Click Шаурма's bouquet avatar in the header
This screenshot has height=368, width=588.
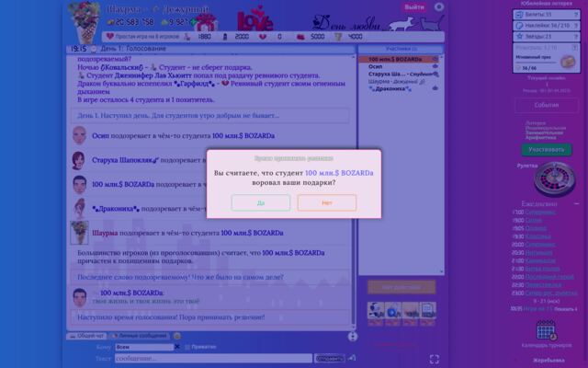(x=85, y=20)
